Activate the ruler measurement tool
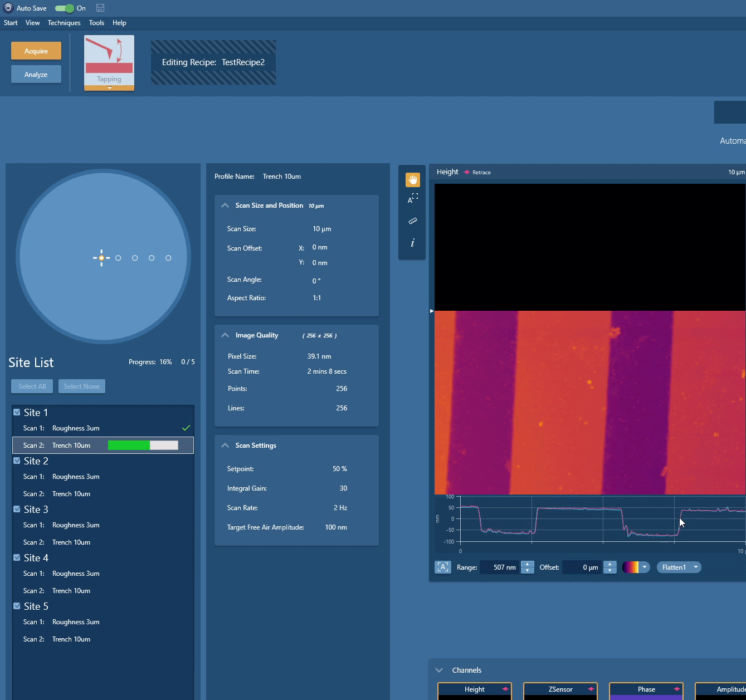The image size is (746, 700). (x=412, y=221)
